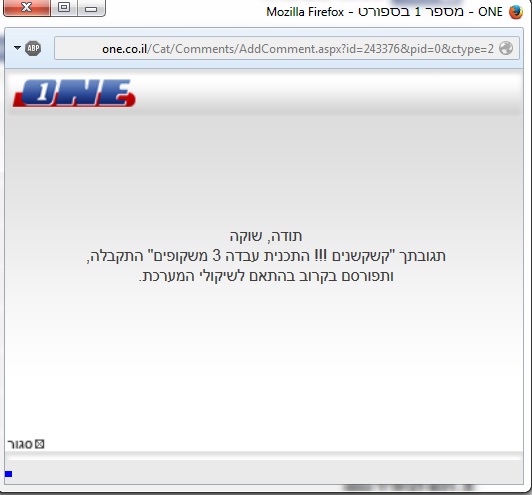Click the ONE site logo
Image resolution: width=532 pixels, height=495 pixels.
tap(74, 93)
